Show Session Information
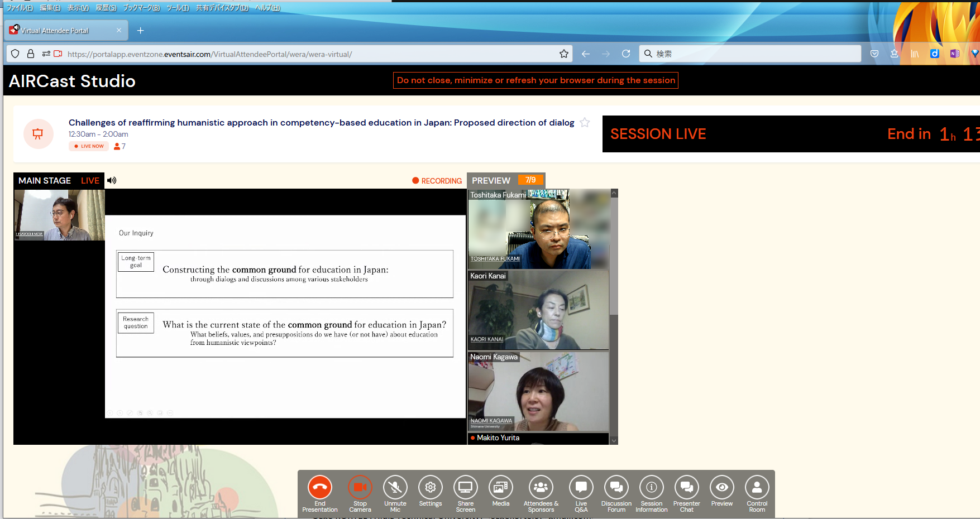The width and height of the screenshot is (980, 519). [651, 488]
